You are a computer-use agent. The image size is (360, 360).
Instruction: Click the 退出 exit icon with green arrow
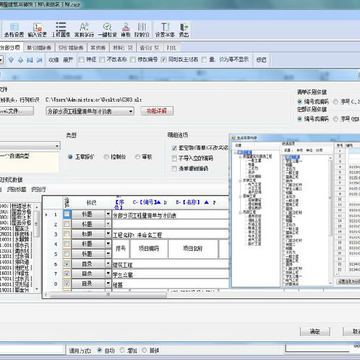coord(184,27)
